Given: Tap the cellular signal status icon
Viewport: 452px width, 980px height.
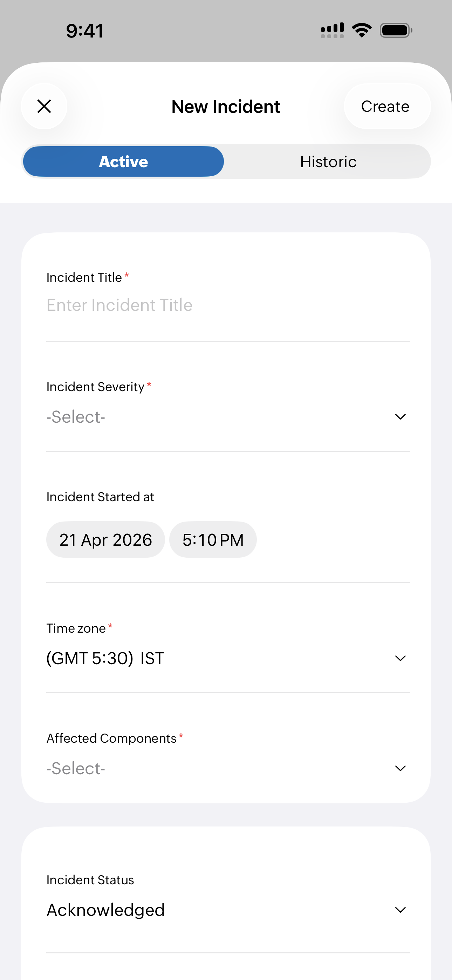Looking at the screenshot, I should (332, 30).
